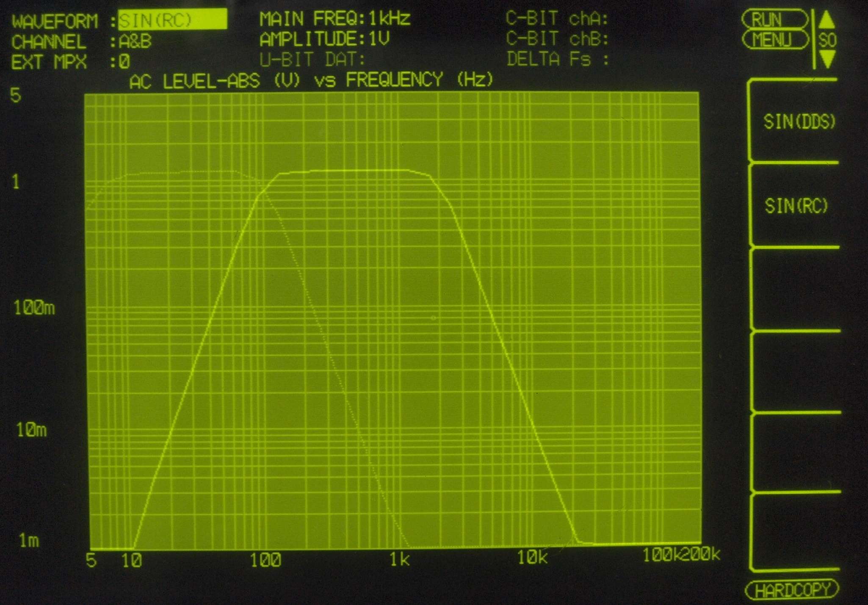
Task: Select the EXT MPX value field
Action: pos(124,62)
